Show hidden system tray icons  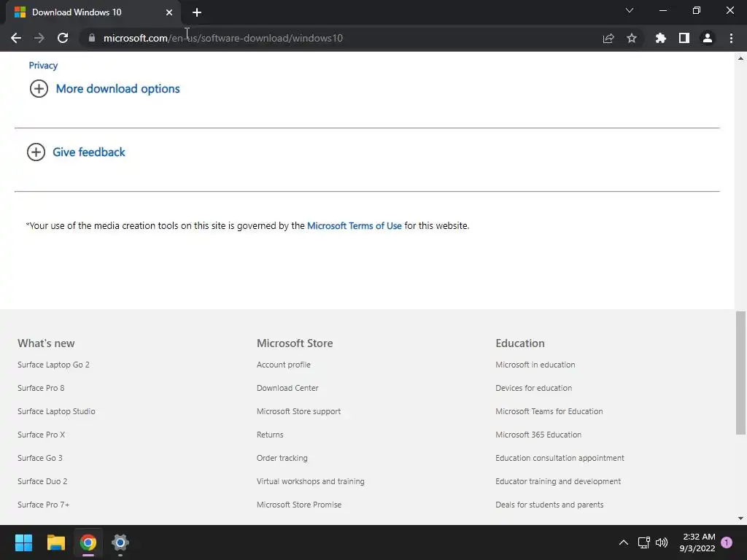click(x=623, y=542)
